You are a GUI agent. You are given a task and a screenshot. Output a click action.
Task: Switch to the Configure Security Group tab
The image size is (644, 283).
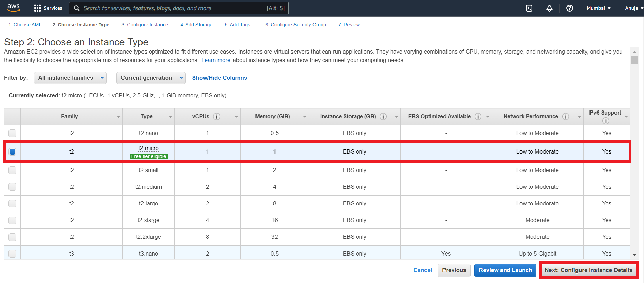pos(296,25)
